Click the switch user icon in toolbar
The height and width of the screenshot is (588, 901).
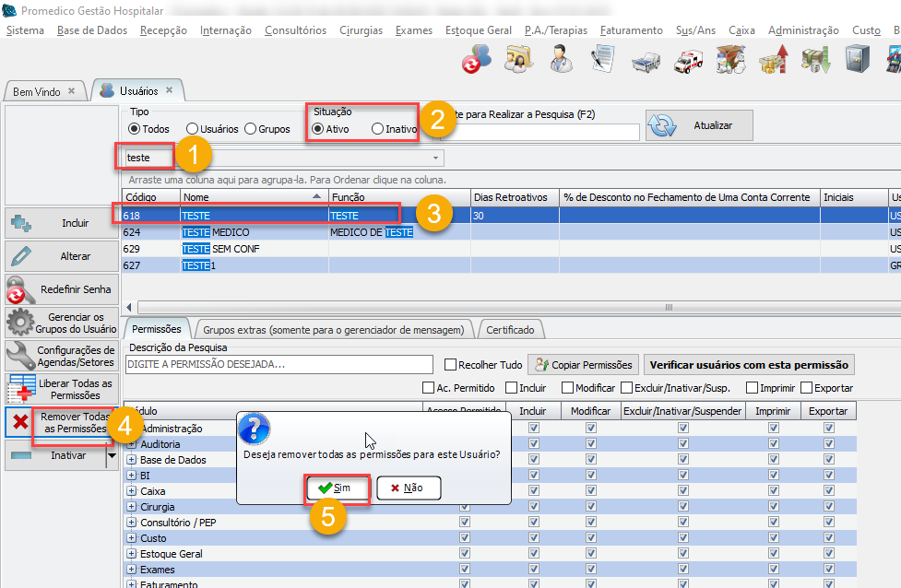476,61
